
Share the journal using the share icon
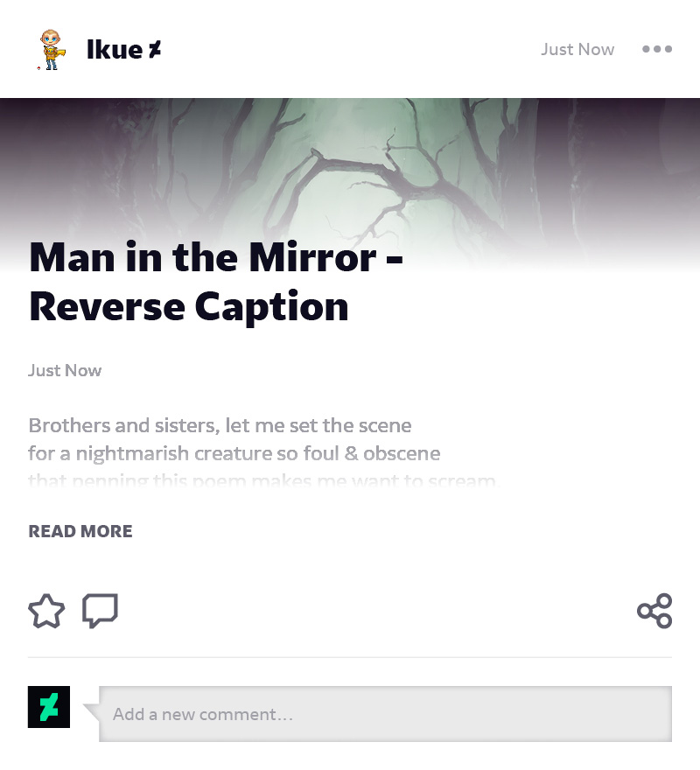[654, 611]
